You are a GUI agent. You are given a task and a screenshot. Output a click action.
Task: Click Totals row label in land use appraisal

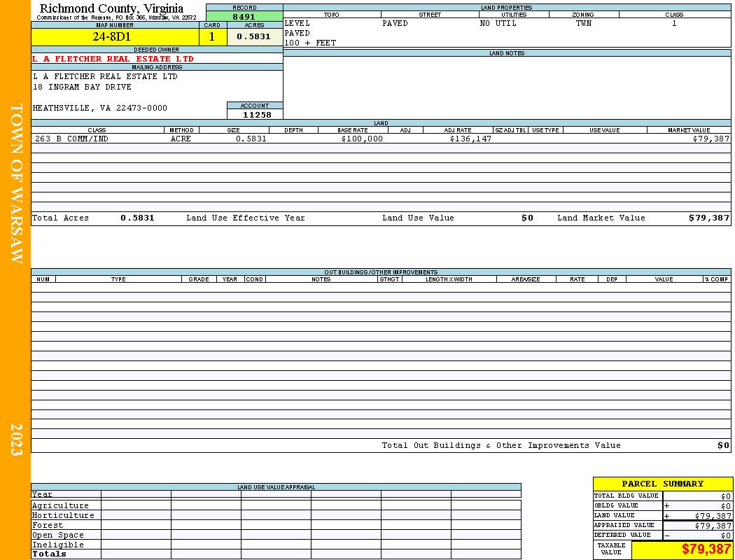click(x=49, y=554)
